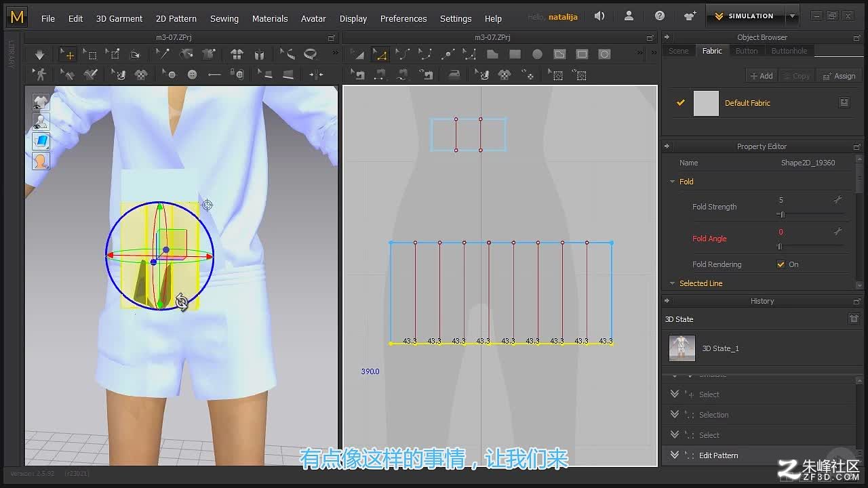The height and width of the screenshot is (488, 868).
Task: Choose the Select Mesh box tool
Action: 90,54
